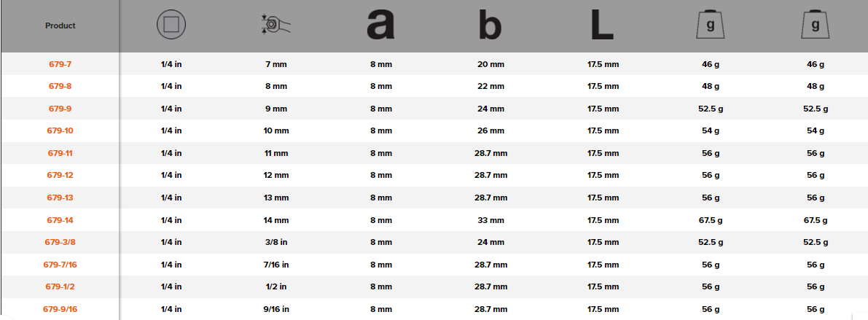View the 679-14 product link
Screen dimensions: 868x320
point(60,219)
